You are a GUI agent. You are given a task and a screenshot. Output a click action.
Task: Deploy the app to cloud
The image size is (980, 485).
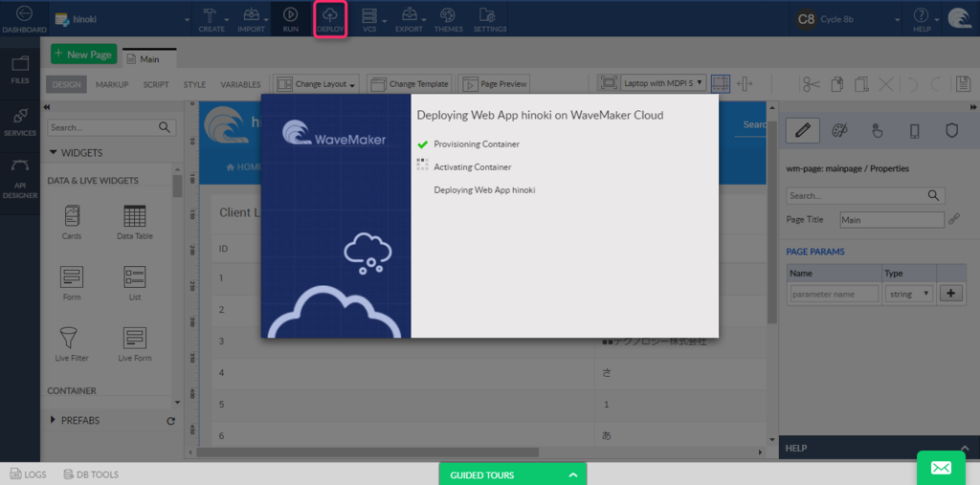pyautogui.click(x=330, y=19)
